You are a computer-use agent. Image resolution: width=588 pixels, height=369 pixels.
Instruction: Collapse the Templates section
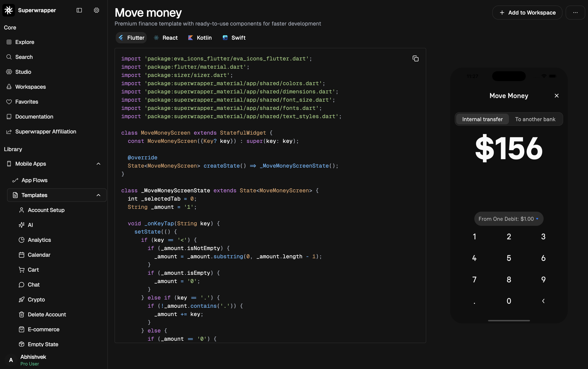(x=98, y=195)
